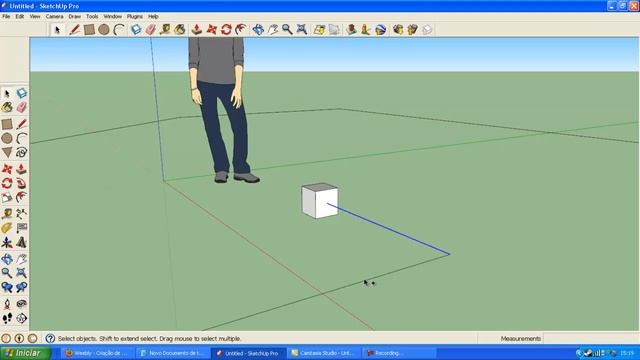Open the Window menu
The image size is (640, 360).
point(113,17)
